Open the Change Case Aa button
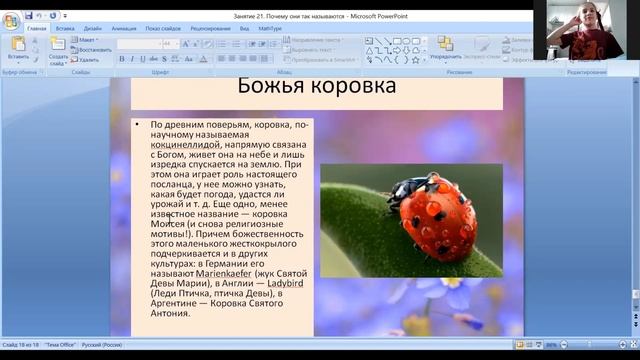This screenshot has height=360, width=640. point(189,59)
